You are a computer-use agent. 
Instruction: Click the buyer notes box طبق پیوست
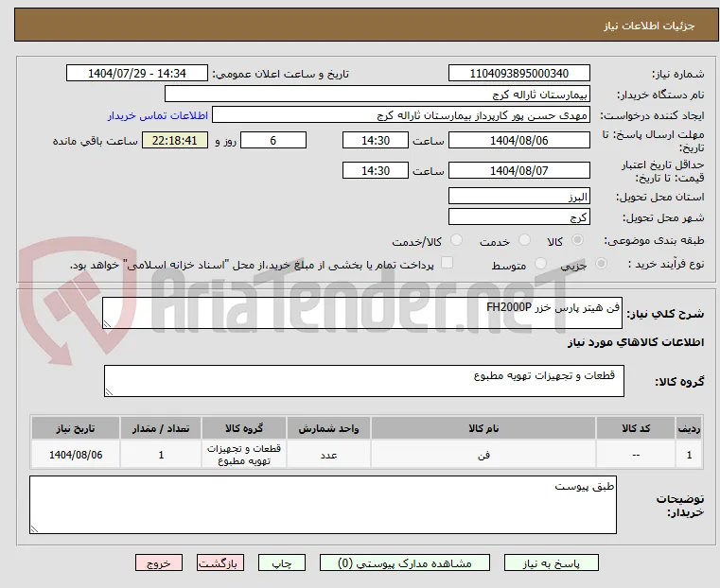point(323,505)
